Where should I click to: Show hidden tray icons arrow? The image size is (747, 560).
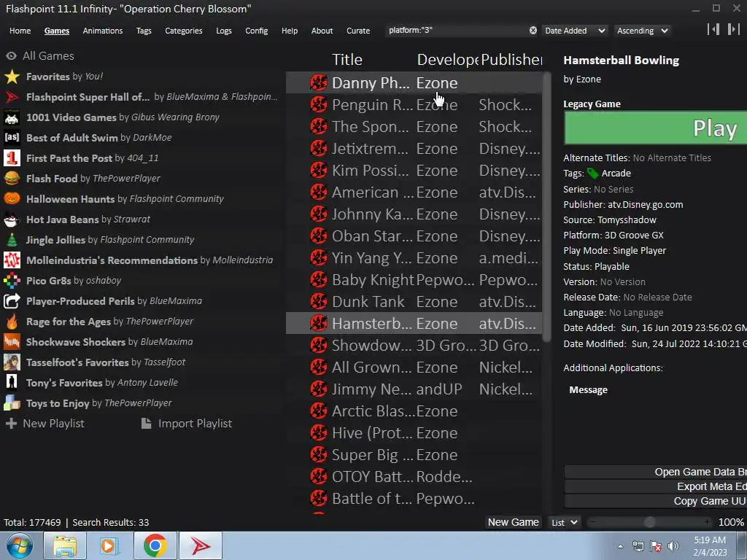pyautogui.click(x=620, y=546)
